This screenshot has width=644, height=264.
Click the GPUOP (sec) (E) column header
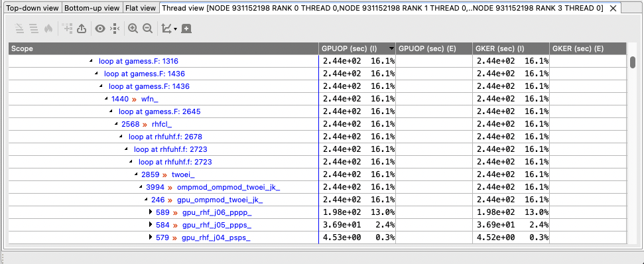tap(434, 48)
